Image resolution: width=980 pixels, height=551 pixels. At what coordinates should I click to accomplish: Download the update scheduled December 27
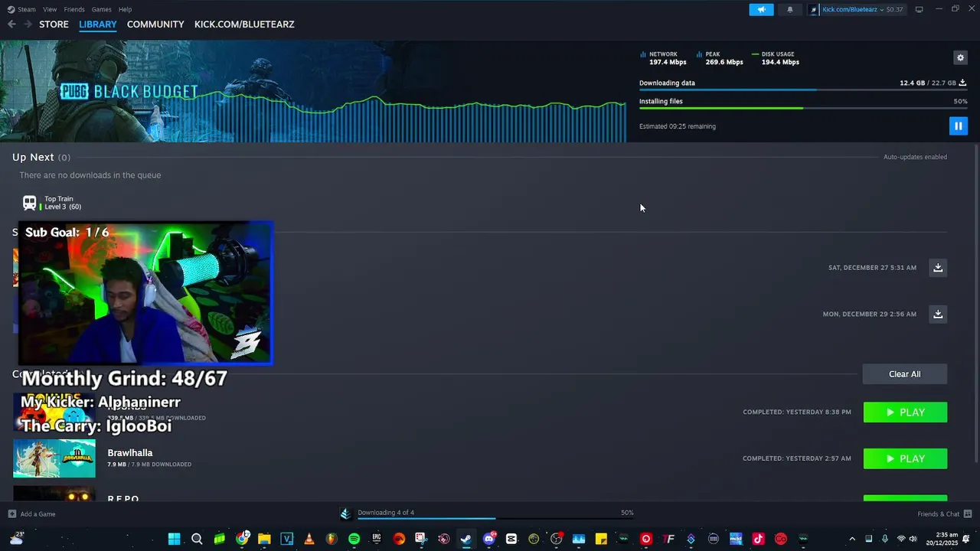coord(938,267)
